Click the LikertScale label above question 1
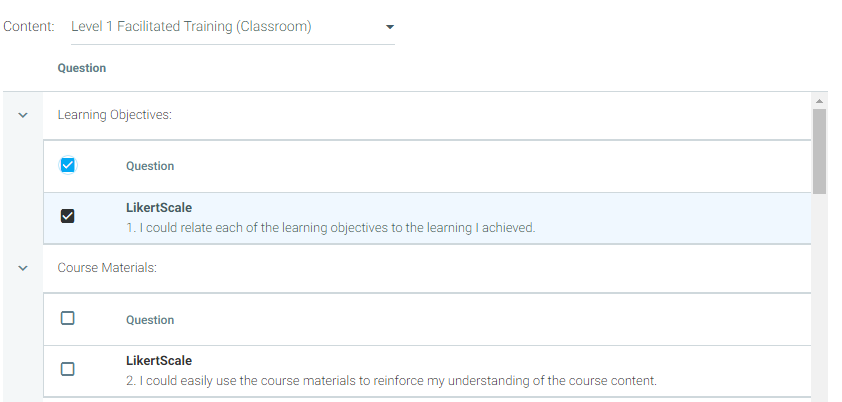This screenshot has height=402, width=842. [159, 208]
